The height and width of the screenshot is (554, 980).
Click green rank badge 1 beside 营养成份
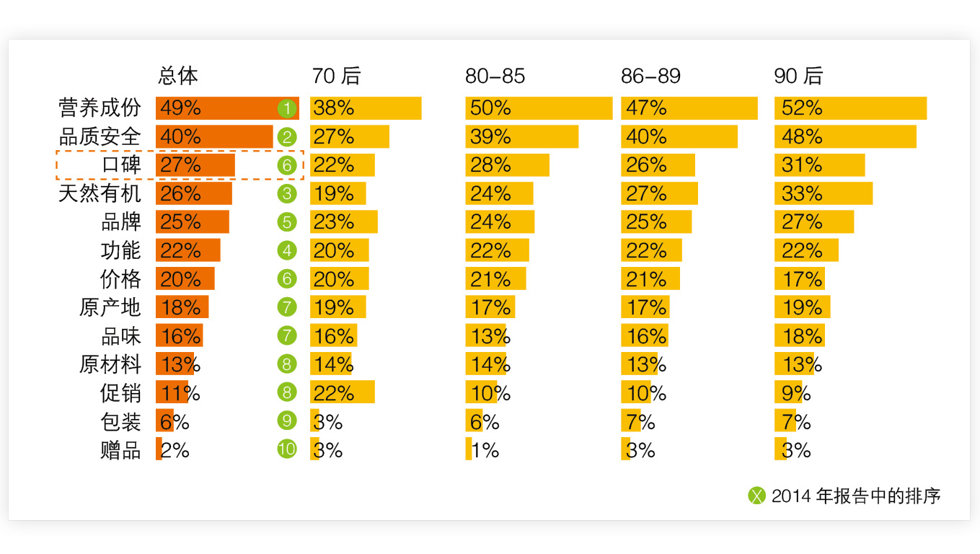286,109
